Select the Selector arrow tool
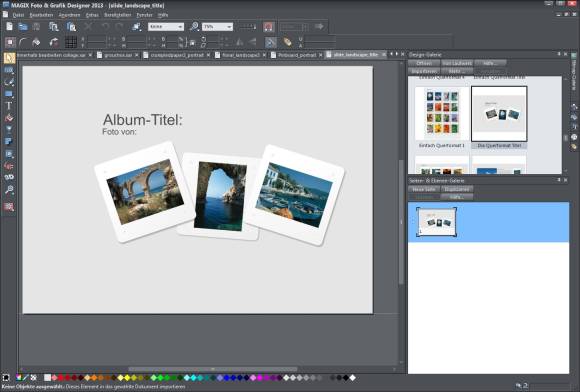Image resolution: width=580 pixels, height=392 pixels. pyautogui.click(x=9, y=58)
